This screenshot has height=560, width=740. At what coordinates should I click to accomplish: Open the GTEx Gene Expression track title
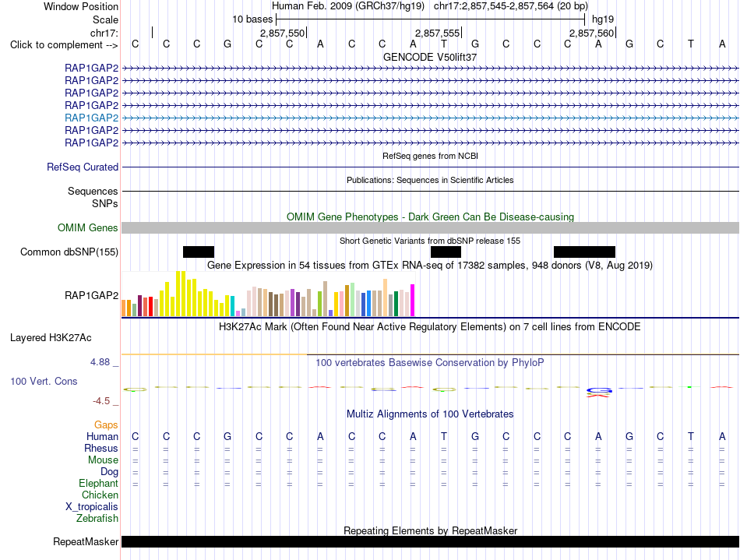coord(430,265)
